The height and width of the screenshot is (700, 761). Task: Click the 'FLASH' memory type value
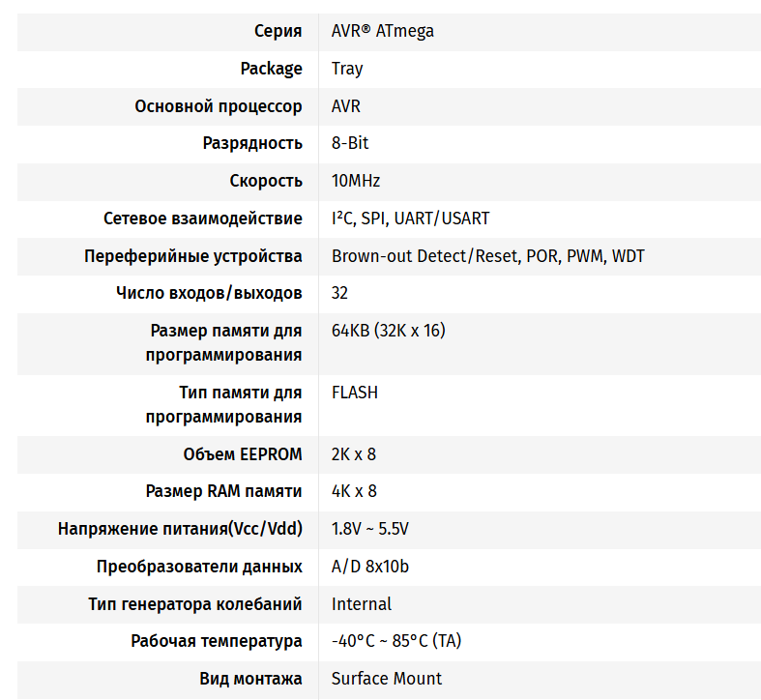355,393
